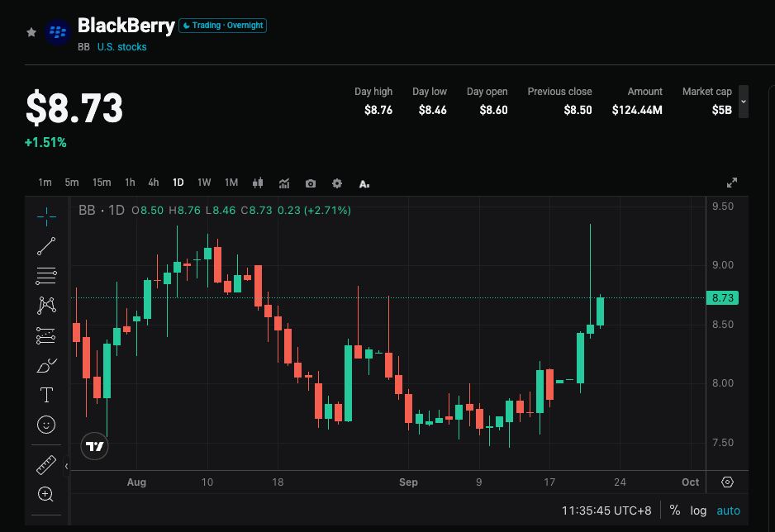Select the ruler measure tool

[x=46, y=465]
